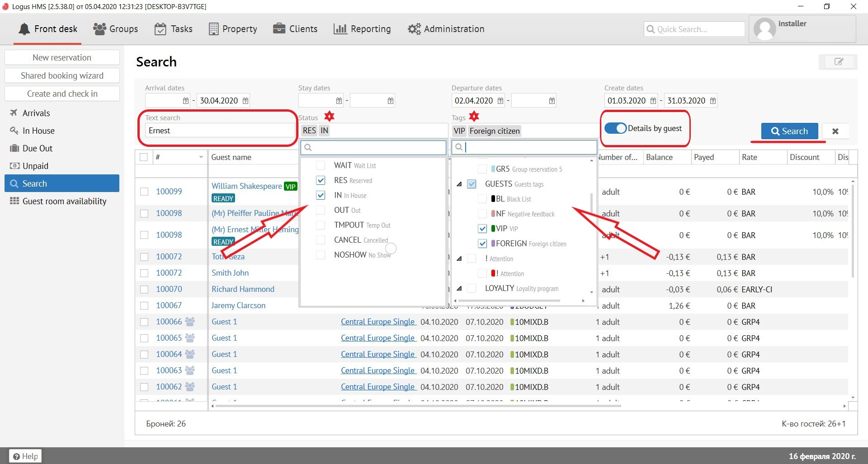Open the Arrivals airplane sidebar item

pos(36,113)
